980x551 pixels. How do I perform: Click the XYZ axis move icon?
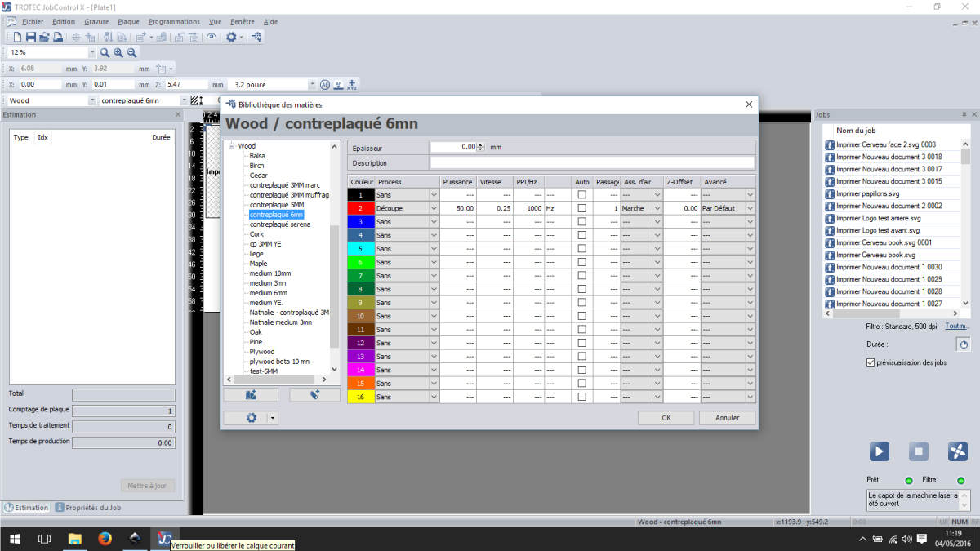pos(352,84)
